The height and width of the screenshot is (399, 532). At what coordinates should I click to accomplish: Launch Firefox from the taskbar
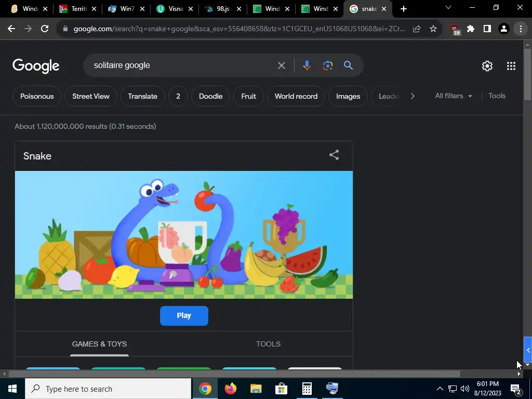(x=230, y=389)
